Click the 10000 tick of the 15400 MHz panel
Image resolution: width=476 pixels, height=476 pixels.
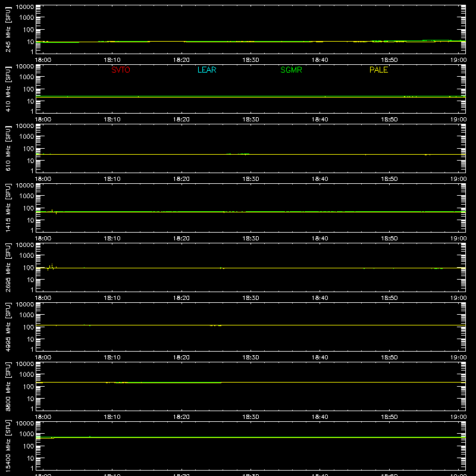(25, 424)
